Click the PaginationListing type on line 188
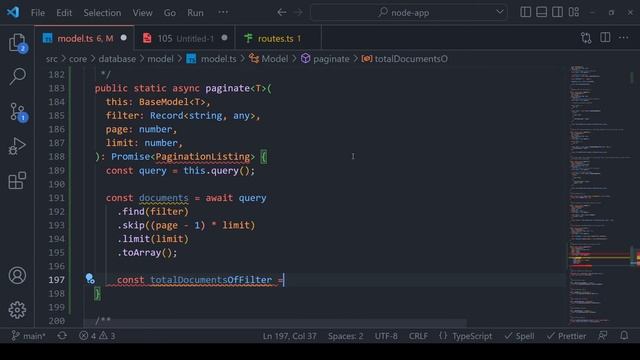Screen dimensions: 640x360 click(202, 157)
